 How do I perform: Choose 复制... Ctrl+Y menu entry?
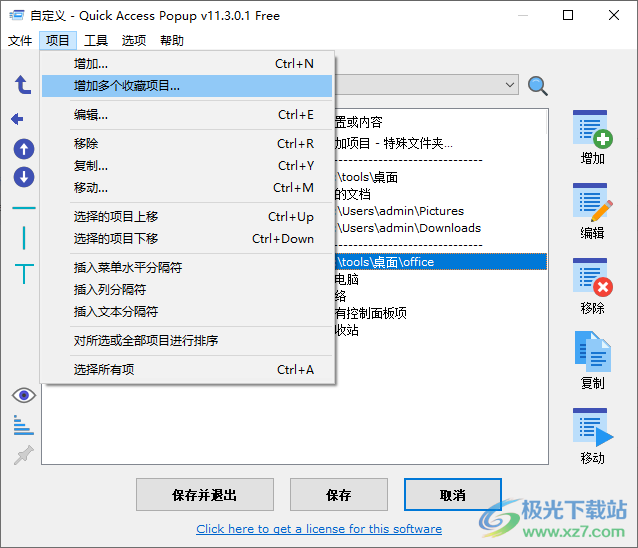tap(187, 166)
